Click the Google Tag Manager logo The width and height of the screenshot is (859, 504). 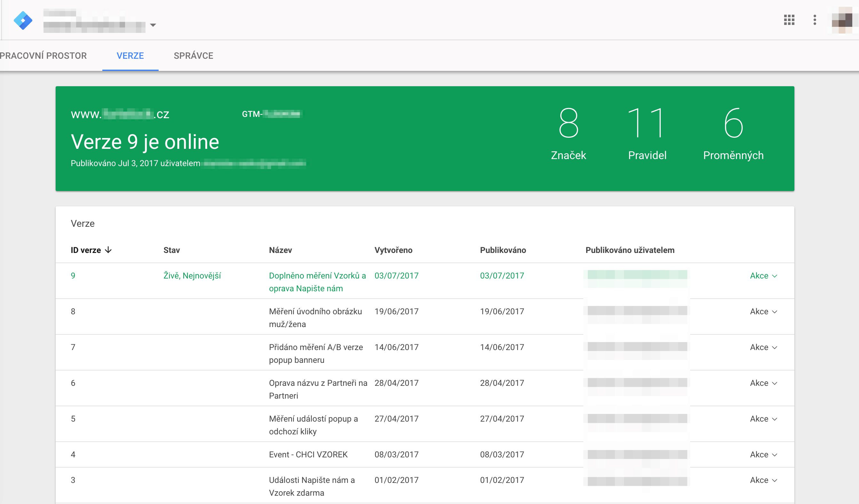(x=23, y=20)
